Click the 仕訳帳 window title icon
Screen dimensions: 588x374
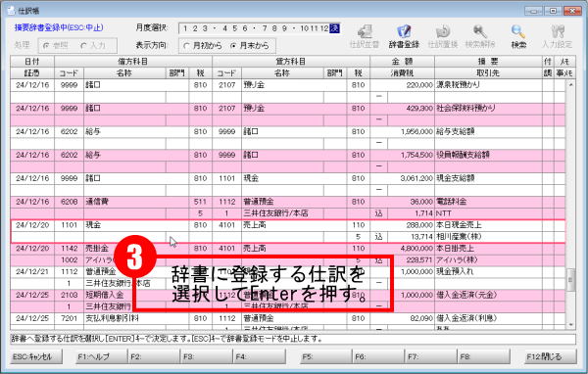[11, 11]
